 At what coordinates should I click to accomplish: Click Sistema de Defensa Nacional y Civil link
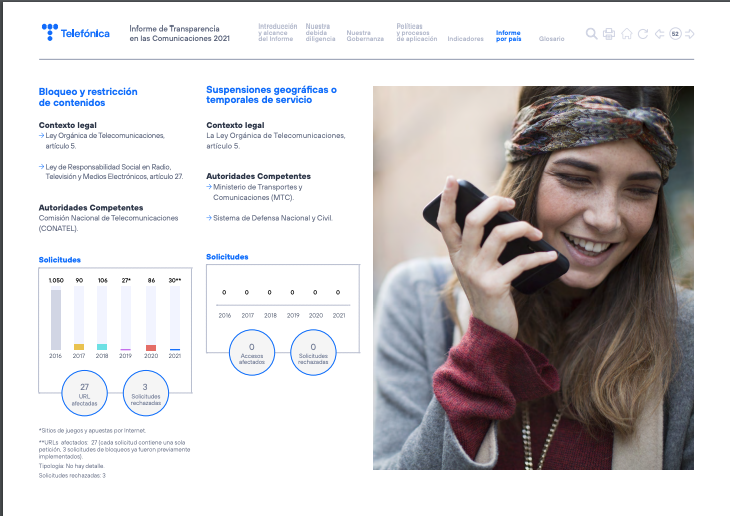pyautogui.click(x=272, y=217)
